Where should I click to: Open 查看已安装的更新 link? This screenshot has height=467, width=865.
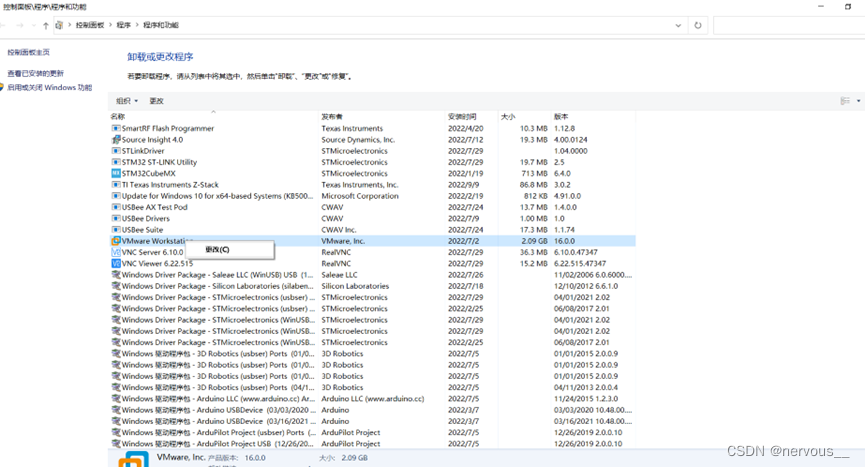pos(35,73)
